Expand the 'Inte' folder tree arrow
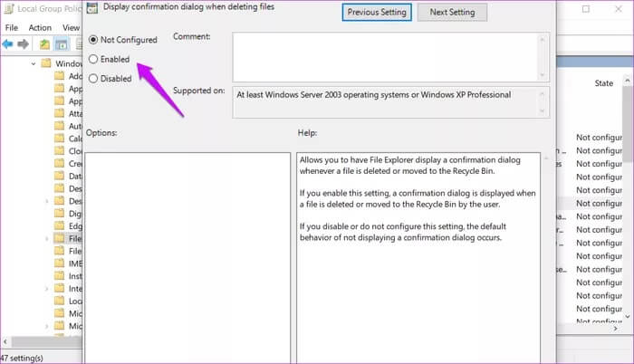The width and height of the screenshot is (634, 364). pyautogui.click(x=46, y=289)
